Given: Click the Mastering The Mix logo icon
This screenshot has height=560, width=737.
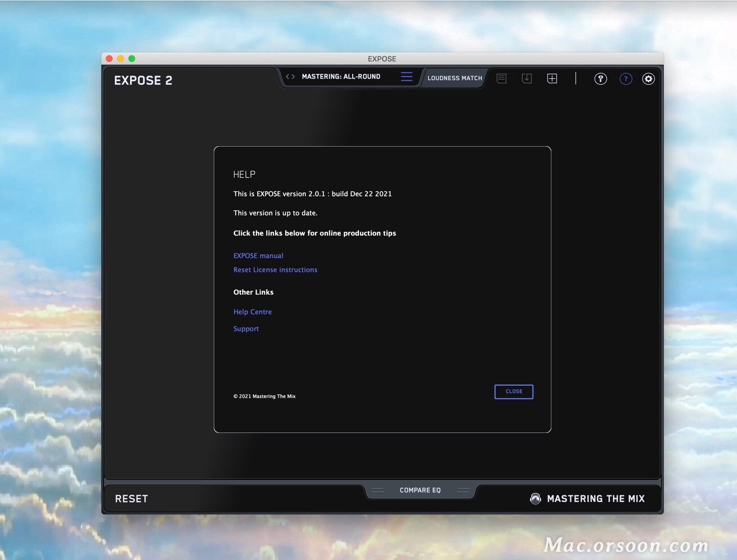Looking at the screenshot, I should click(536, 499).
